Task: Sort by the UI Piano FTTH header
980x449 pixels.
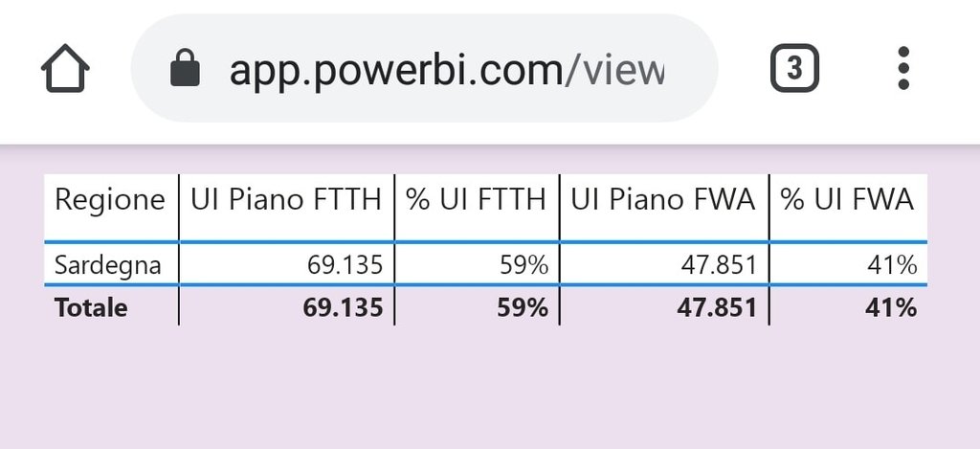Action: 286,200
